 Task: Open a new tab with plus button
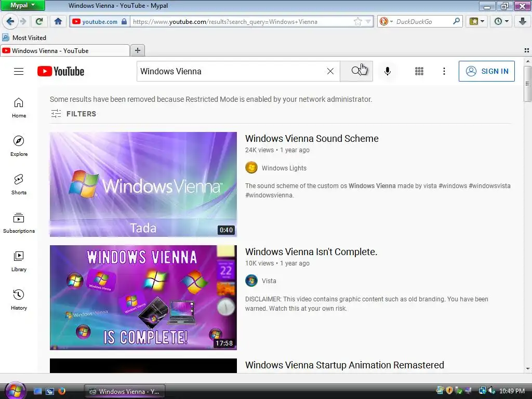tap(138, 50)
